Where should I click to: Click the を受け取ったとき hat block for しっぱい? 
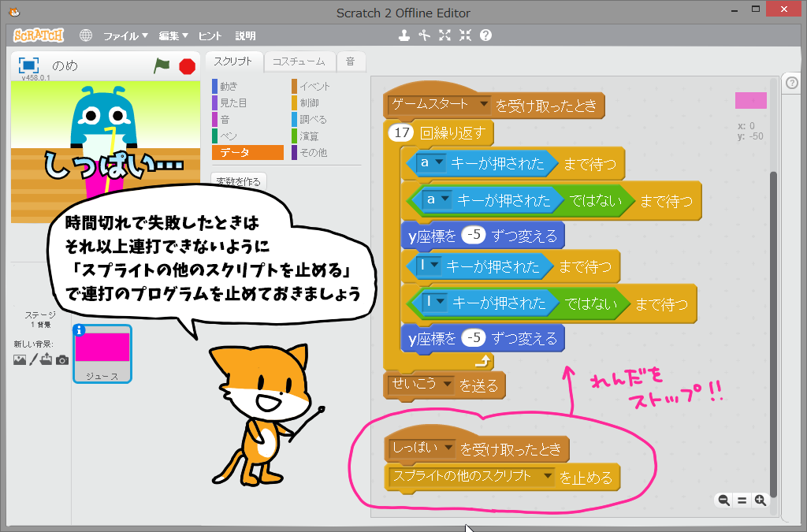(511, 449)
